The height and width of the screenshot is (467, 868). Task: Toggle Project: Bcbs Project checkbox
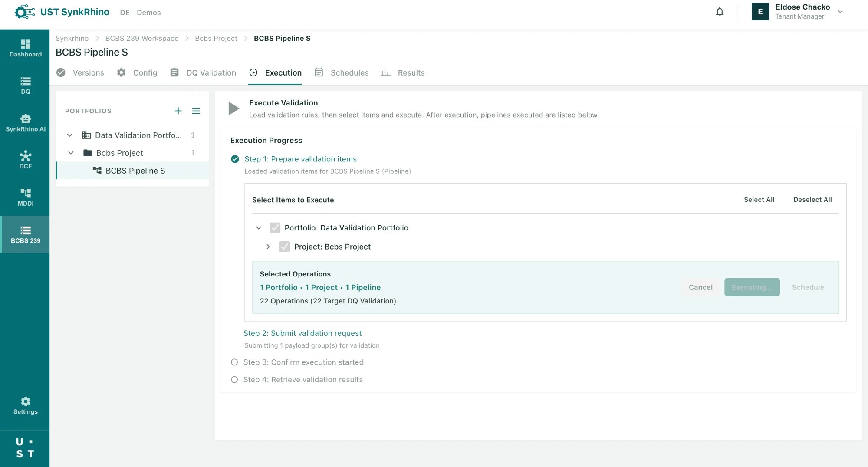point(285,247)
